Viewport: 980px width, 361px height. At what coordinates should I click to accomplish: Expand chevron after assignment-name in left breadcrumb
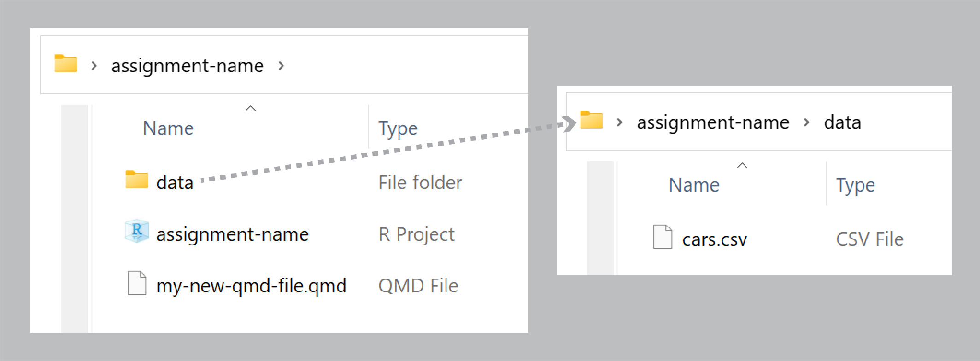(x=281, y=66)
